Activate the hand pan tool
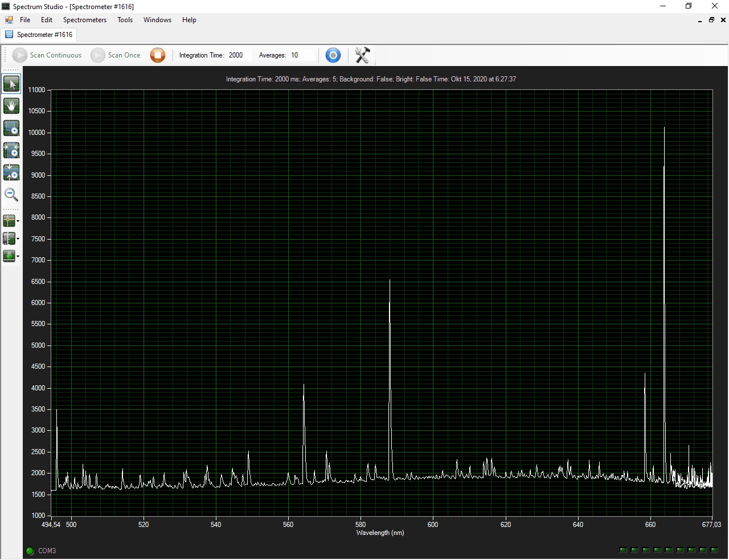 (11, 106)
